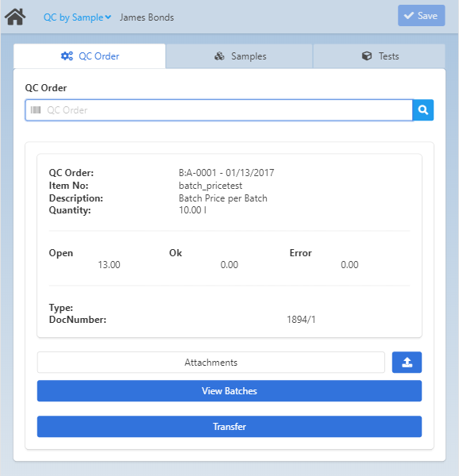Select the QC Order tab
The height and width of the screenshot is (476, 459).
(x=90, y=56)
